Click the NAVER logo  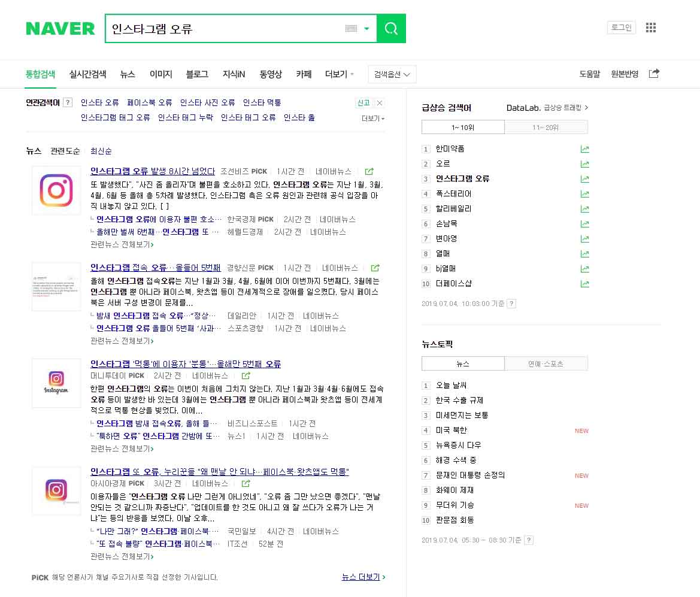tap(60, 29)
